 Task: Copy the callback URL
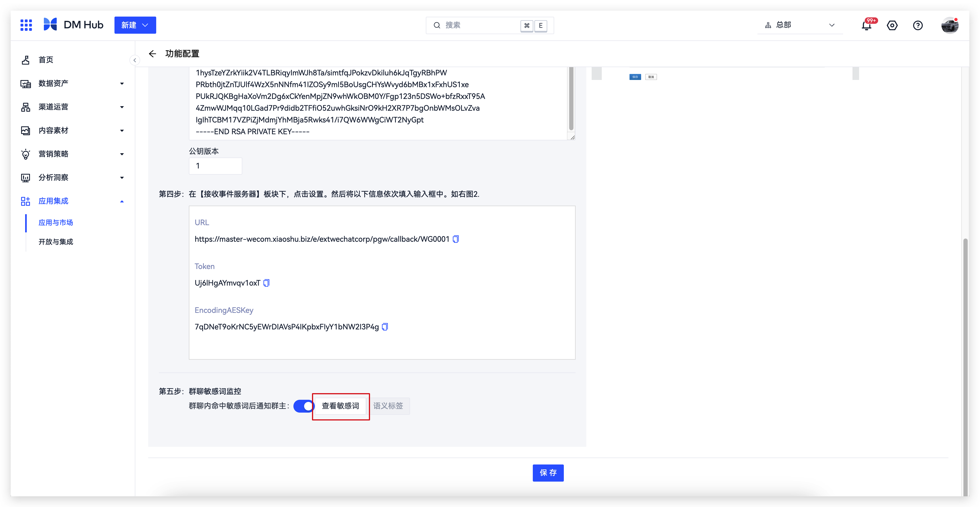point(456,239)
